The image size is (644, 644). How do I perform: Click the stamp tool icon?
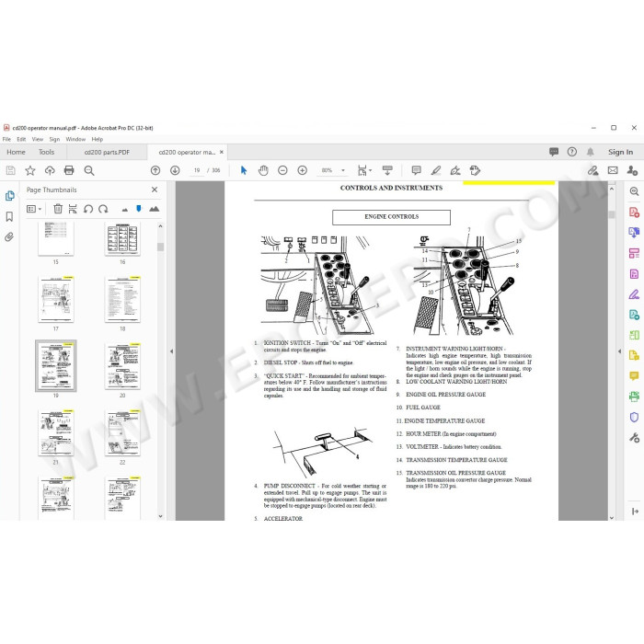476,170
